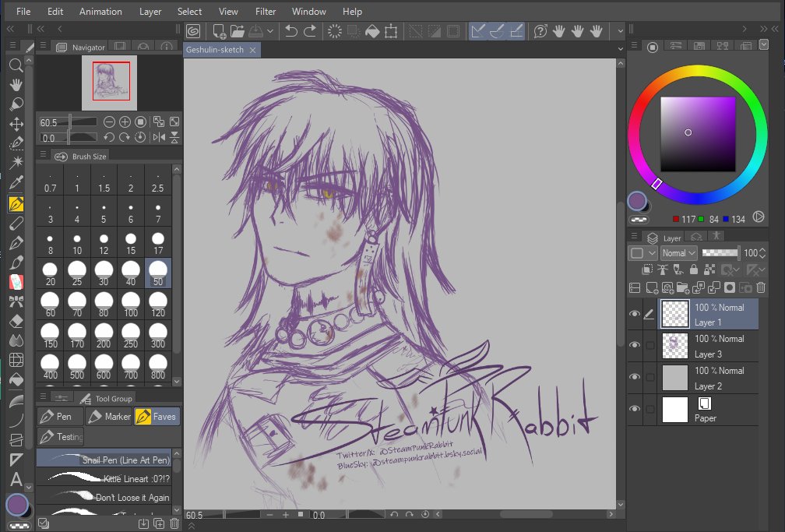Select the Text tool

(16, 479)
